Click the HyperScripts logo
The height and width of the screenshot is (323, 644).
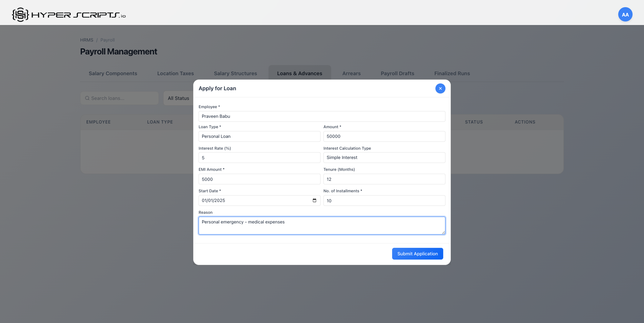pyautogui.click(x=69, y=15)
